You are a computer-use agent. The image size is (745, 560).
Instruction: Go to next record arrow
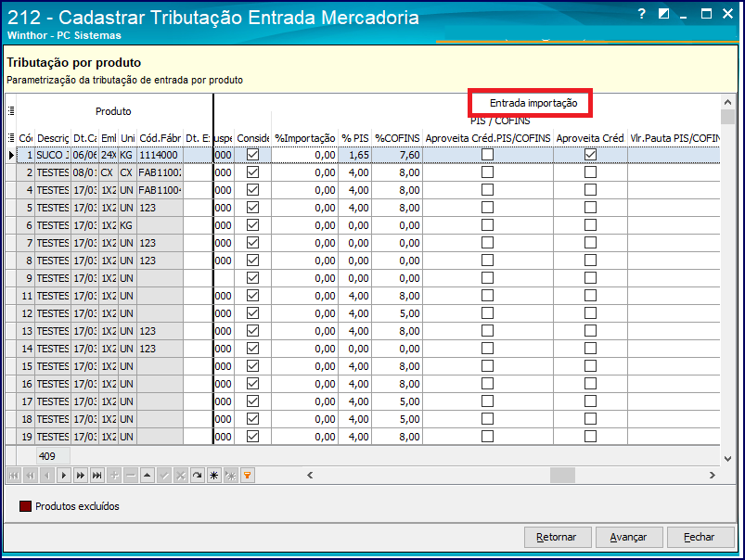(x=64, y=476)
